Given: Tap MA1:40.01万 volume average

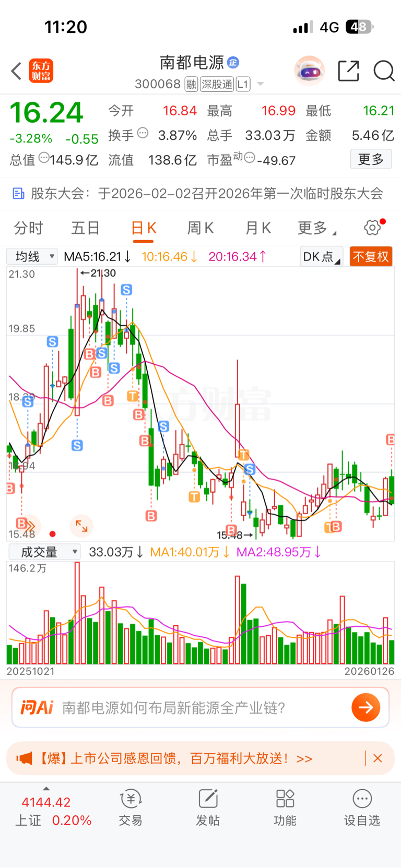Looking at the screenshot, I should [190, 552].
